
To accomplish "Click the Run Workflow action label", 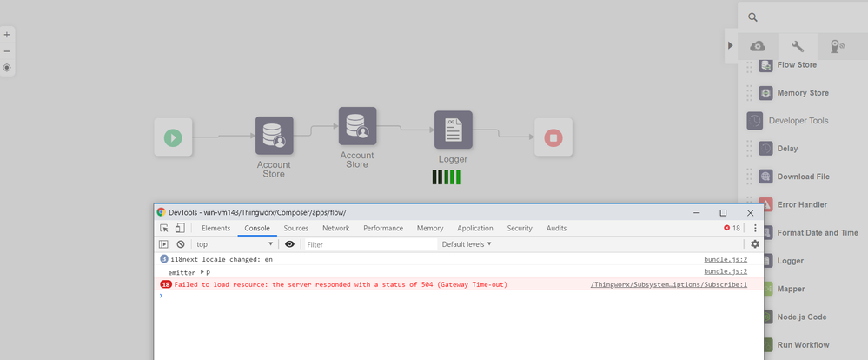I will tap(803, 344).
